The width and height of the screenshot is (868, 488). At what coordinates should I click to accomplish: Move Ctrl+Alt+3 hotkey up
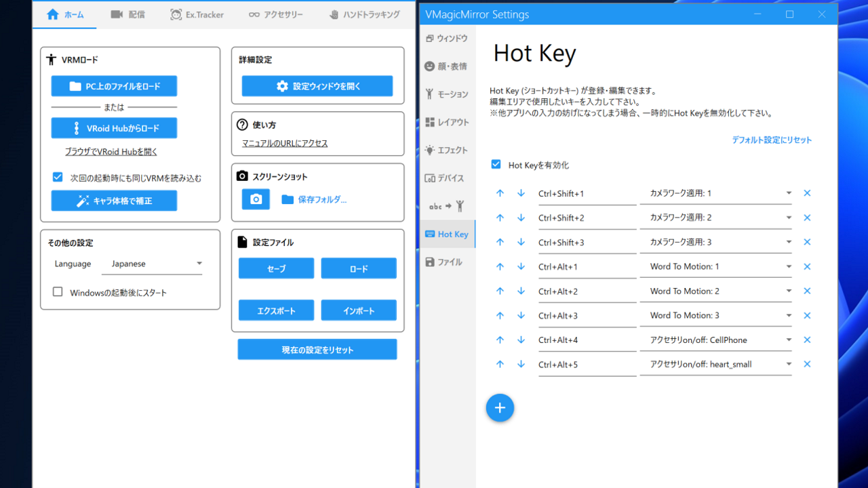[500, 315]
